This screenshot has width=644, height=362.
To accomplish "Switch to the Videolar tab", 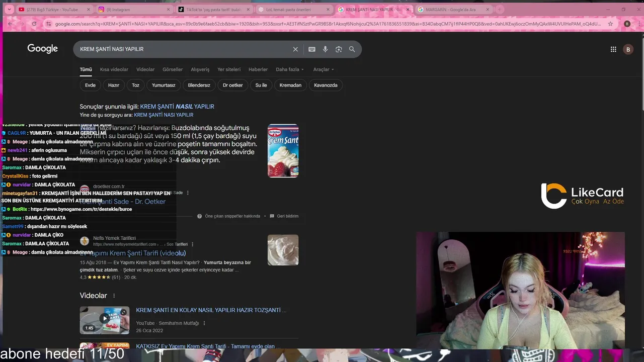I will point(145,69).
